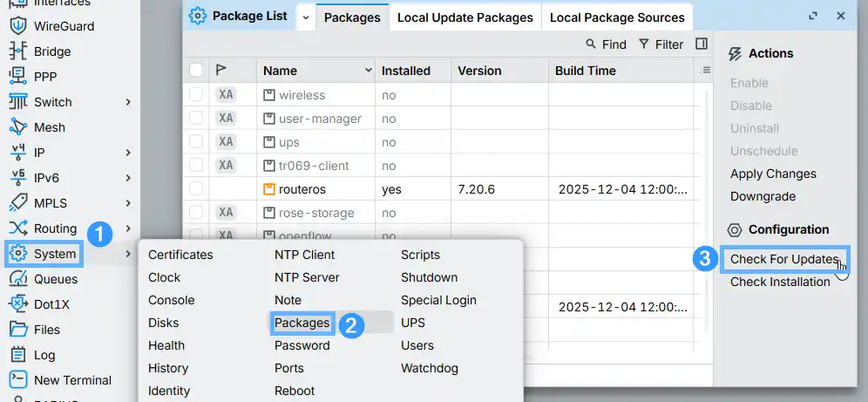Click the Filter funnel icon
The height and width of the screenshot is (402, 868).
click(x=644, y=44)
